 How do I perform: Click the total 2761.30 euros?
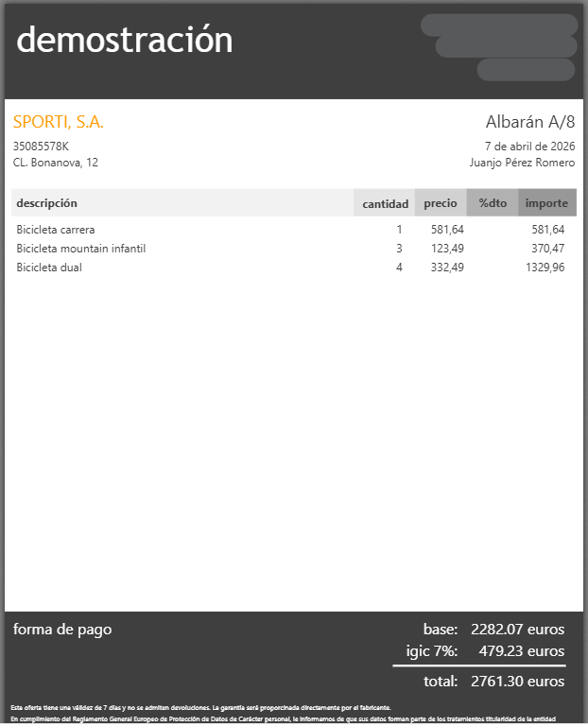click(518, 681)
